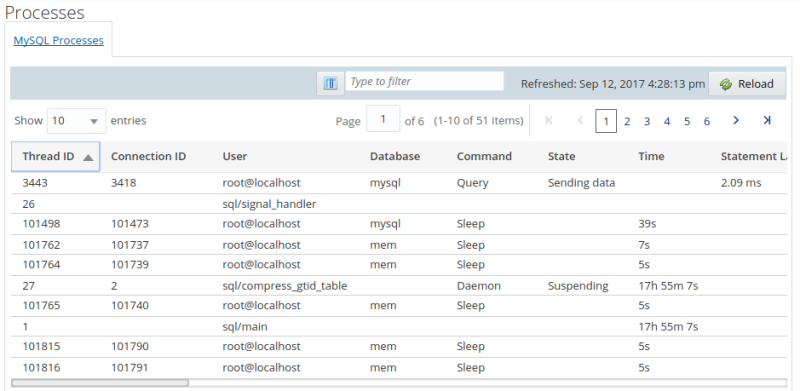This screenshot has height=391, width=800.
Task: Open the column selector icon beside filter
Action: click(x=330, y=83)
